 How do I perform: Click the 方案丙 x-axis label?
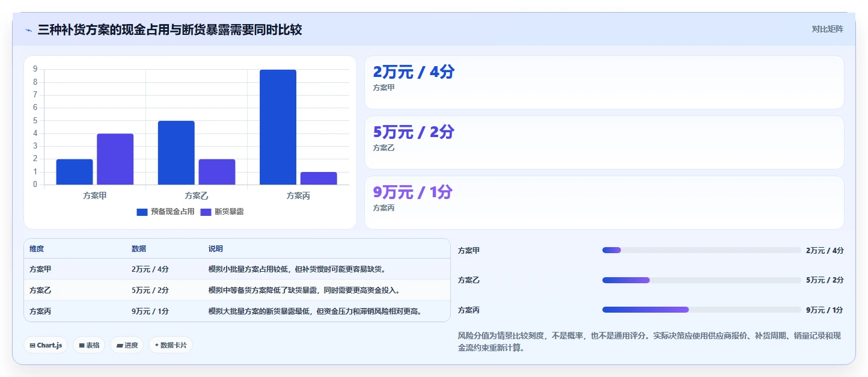tap(298, 195)
